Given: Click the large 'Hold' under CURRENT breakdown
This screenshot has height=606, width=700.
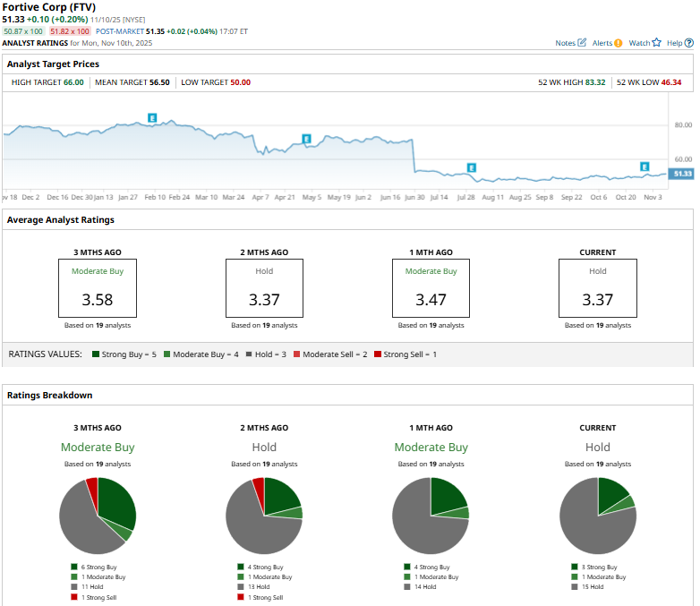Looking at the screenshot, I should click(x=598, y=448).
